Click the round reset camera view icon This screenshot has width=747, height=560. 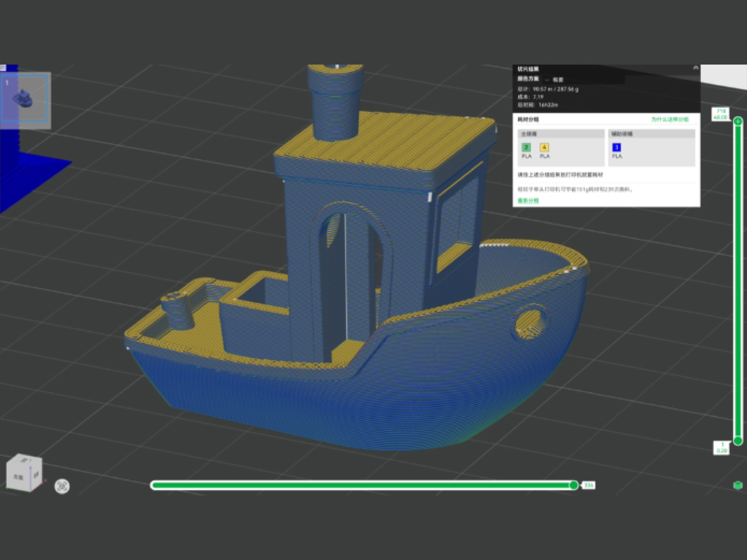pyautogui.click(x=62, y=486)
